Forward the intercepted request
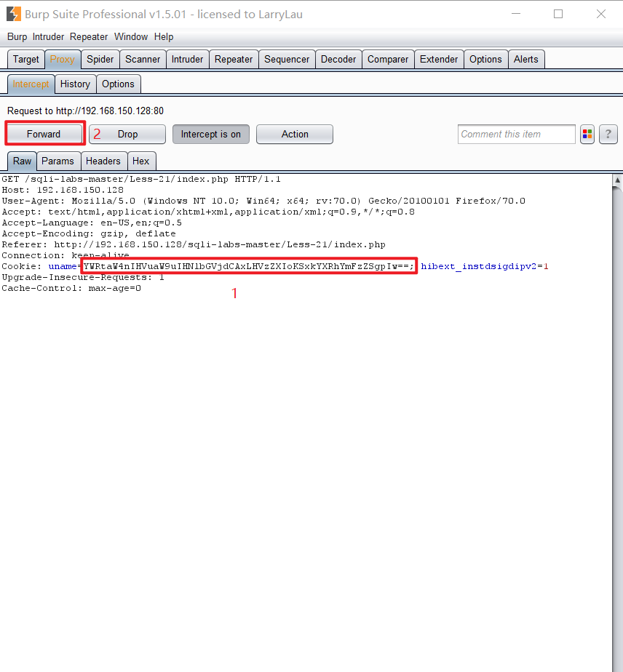The image size is (623, 672). [x=44, y=135]
